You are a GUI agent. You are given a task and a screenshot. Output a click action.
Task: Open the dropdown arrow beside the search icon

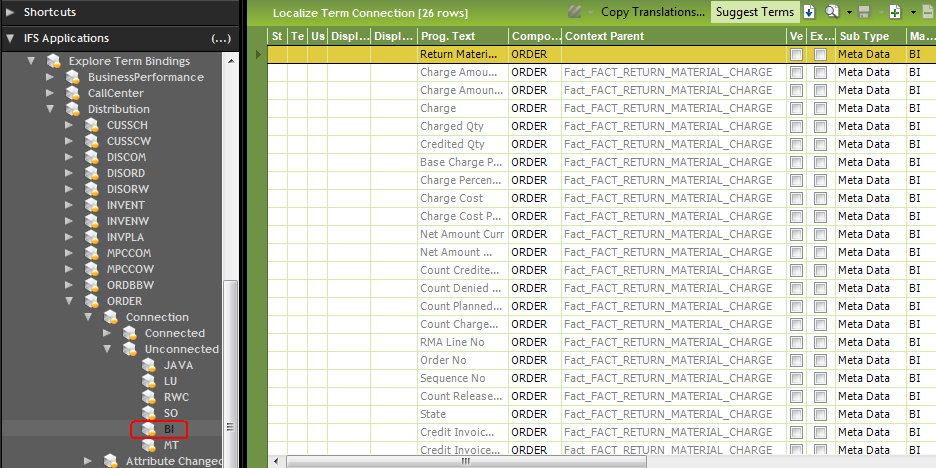848,12
